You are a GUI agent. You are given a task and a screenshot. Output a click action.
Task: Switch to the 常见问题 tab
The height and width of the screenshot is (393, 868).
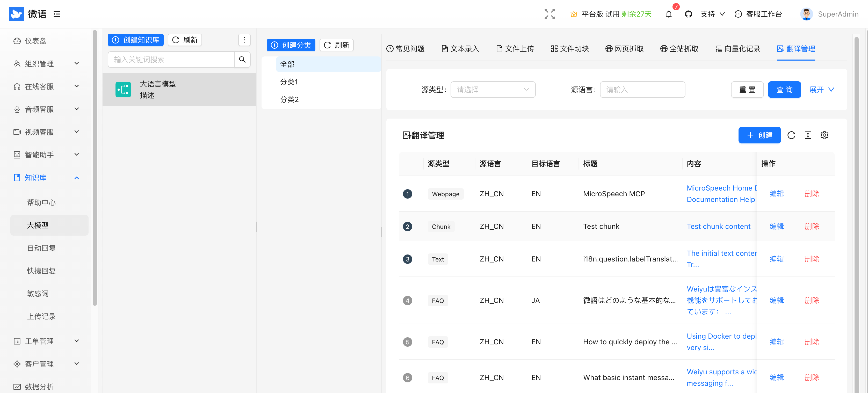[x=405, y=49]
